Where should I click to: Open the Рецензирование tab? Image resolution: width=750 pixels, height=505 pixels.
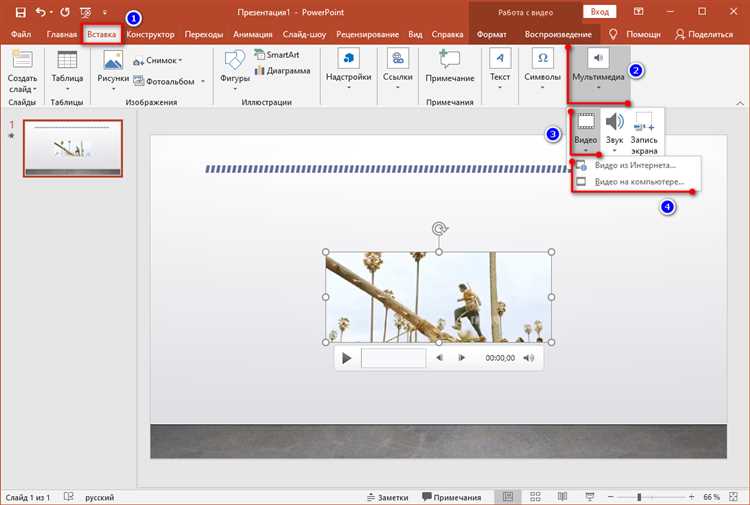pos(367,34)
